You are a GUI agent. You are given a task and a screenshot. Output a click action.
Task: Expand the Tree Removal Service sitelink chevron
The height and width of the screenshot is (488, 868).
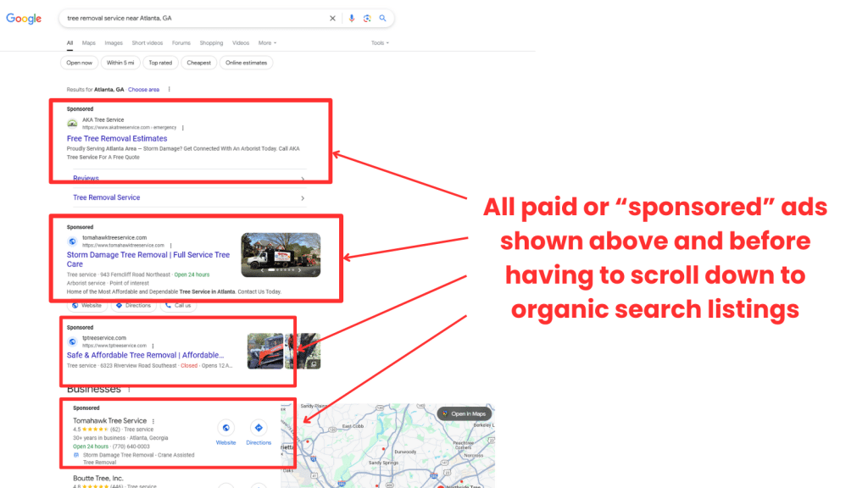[303, 198]
